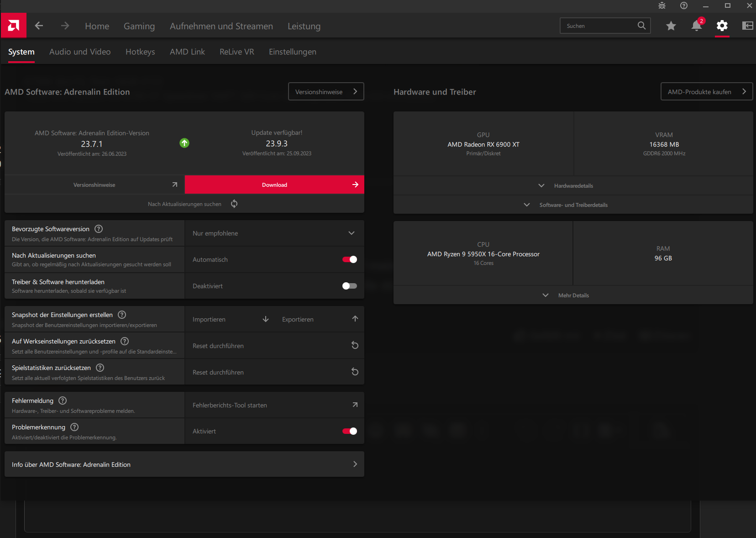Expand Mehr Details under CPU
Image resolution: width=756 pixels, height=538 pixels.
(573, 295)
